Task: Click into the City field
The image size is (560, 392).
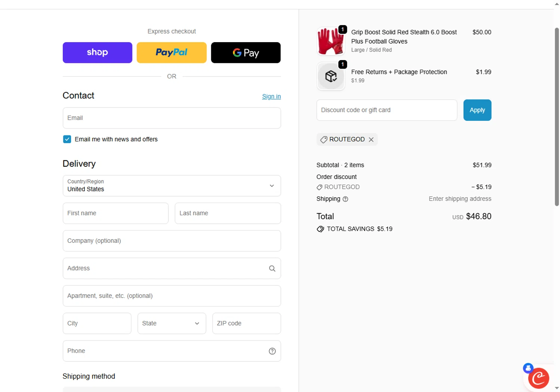Action: coord(97,323)
